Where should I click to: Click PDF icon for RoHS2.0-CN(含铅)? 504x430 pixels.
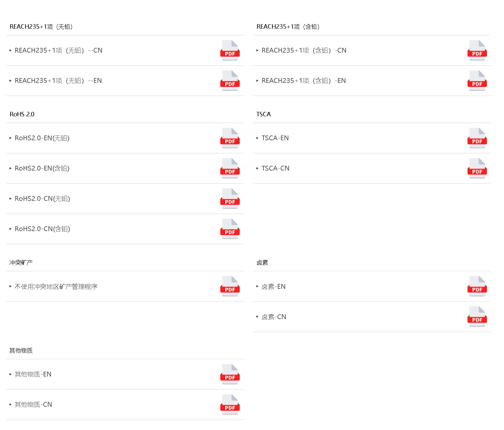pos(230,229)
